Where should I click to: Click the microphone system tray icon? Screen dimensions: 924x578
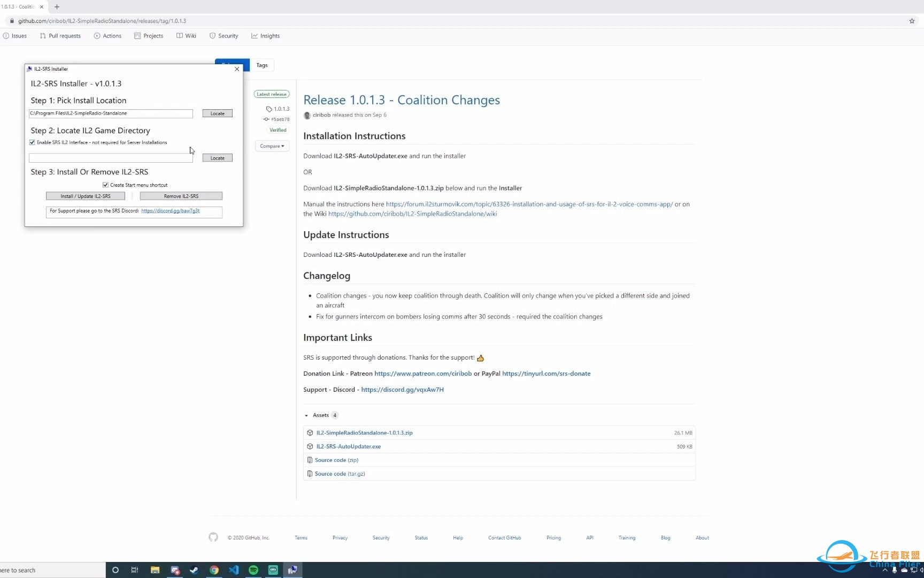coord(894,571)
